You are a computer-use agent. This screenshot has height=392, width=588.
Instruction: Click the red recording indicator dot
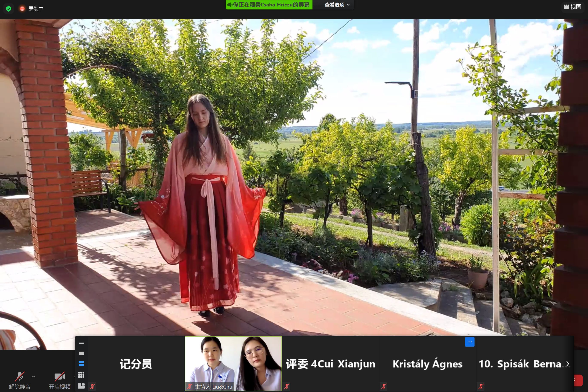coord(22,9)
